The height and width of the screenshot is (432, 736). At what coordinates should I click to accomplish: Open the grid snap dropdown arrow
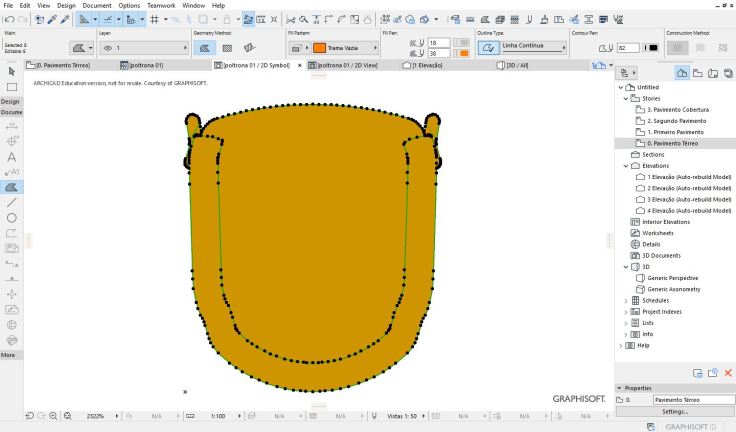click(165, 19)
